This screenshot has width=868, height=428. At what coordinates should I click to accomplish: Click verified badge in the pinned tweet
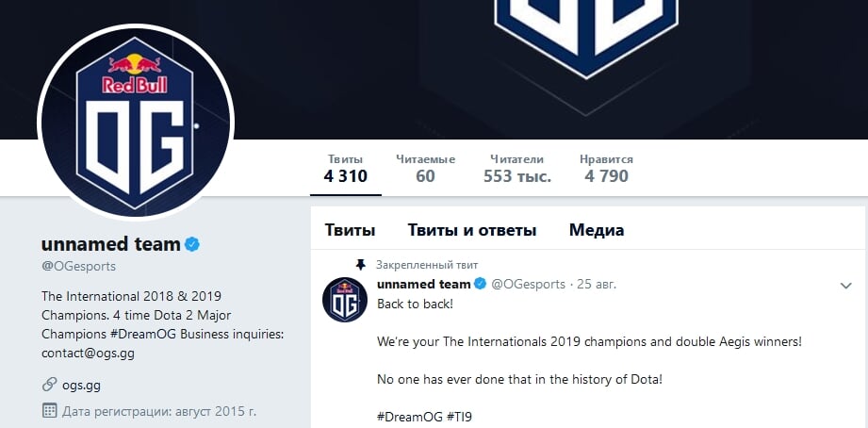[479, 284]
